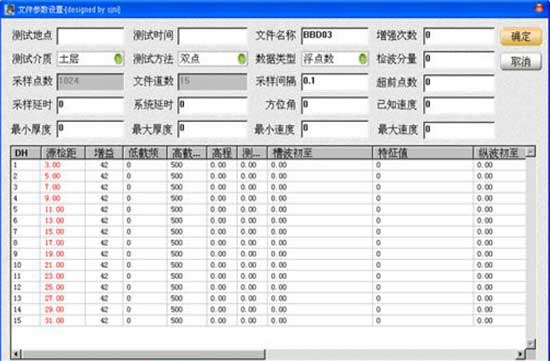This screenshot has width=550, height=361.
Task: Open the 数据类型 dropdown green arrow
Action: [363, 59]
